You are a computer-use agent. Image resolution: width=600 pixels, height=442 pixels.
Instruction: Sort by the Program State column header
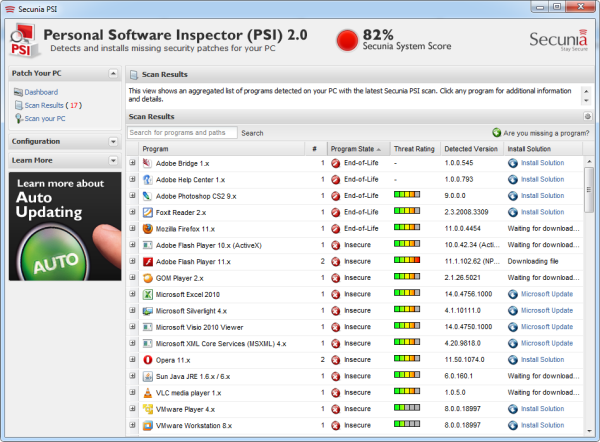coord(358,149)
